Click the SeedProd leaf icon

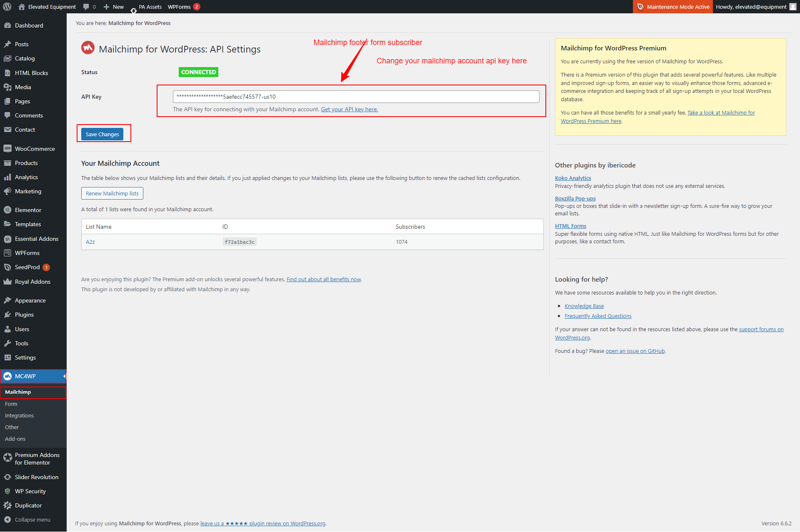[7, 267]
